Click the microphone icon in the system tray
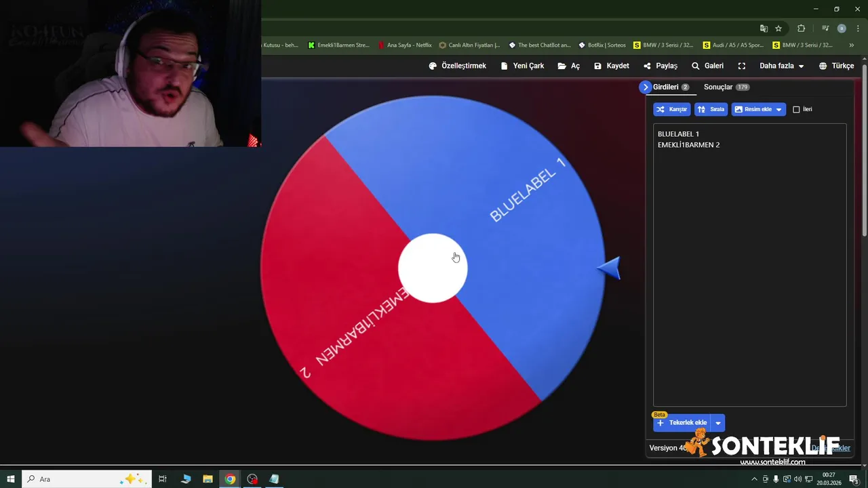 pyautogui.click(x=776, y=479)
